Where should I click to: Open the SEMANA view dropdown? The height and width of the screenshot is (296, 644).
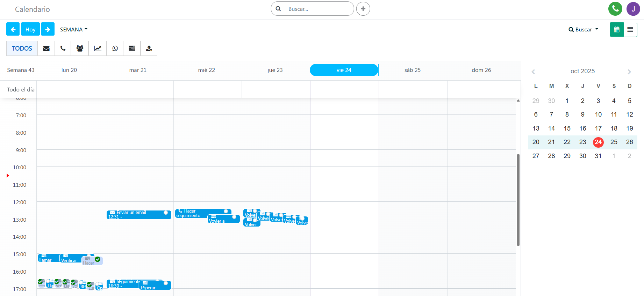(73, 29)
